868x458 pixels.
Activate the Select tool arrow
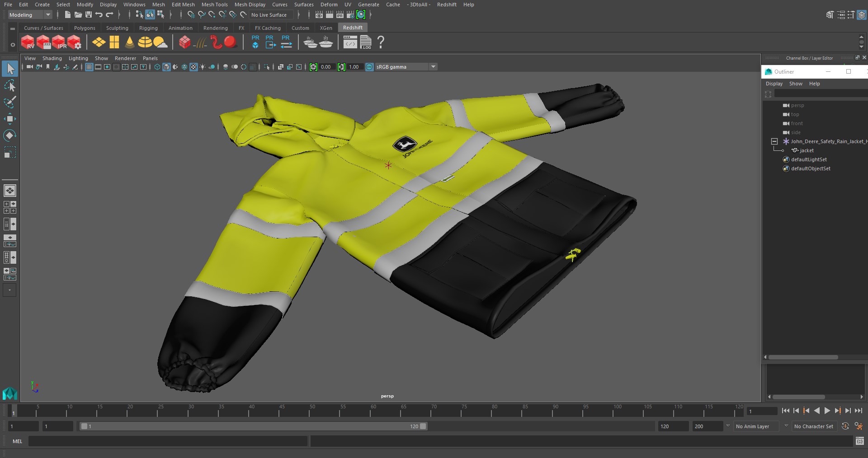[x=10, y=69]
